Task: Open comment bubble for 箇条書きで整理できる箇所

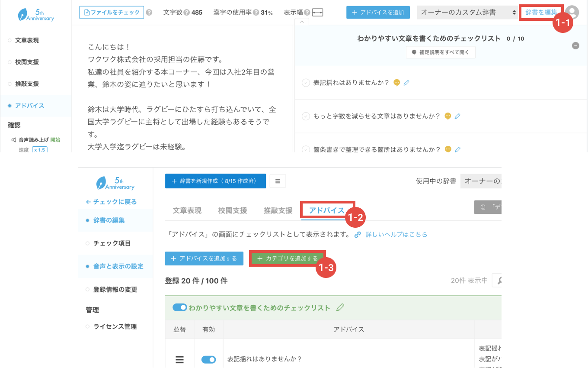Action: pyautogui.click(x=448, y=149)
